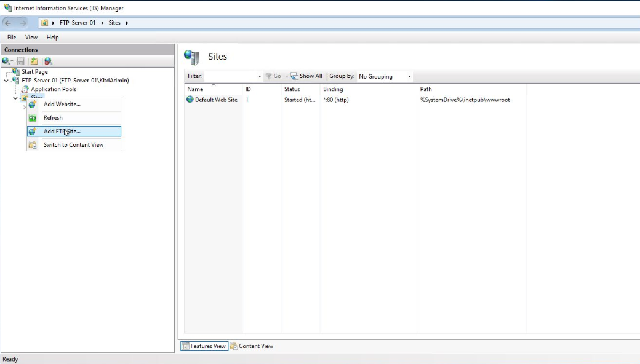Click into the Filter text field
The height and width of the screenshot is (364, 640).
tap(231, 76)
